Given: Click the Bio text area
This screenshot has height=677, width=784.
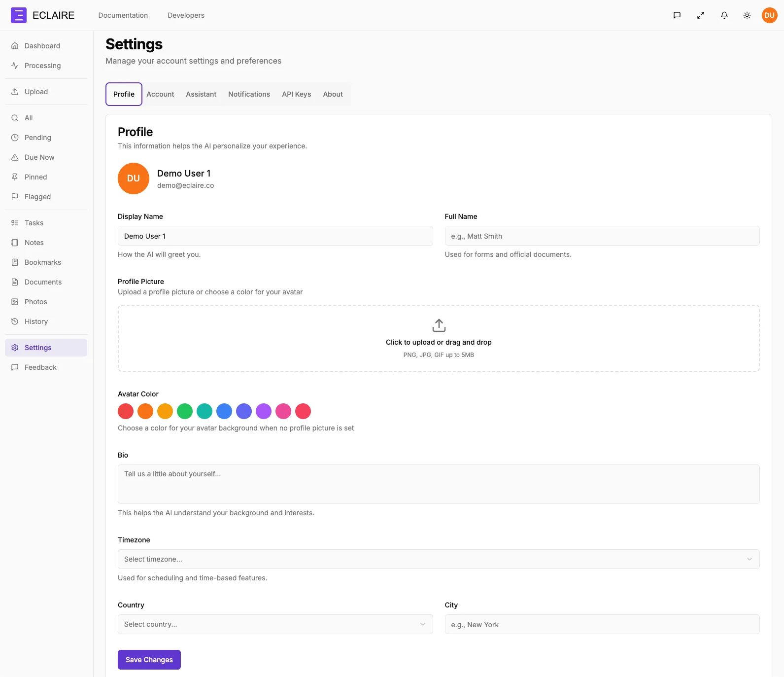Looking at the screenshot, I should tap(439, 484).
